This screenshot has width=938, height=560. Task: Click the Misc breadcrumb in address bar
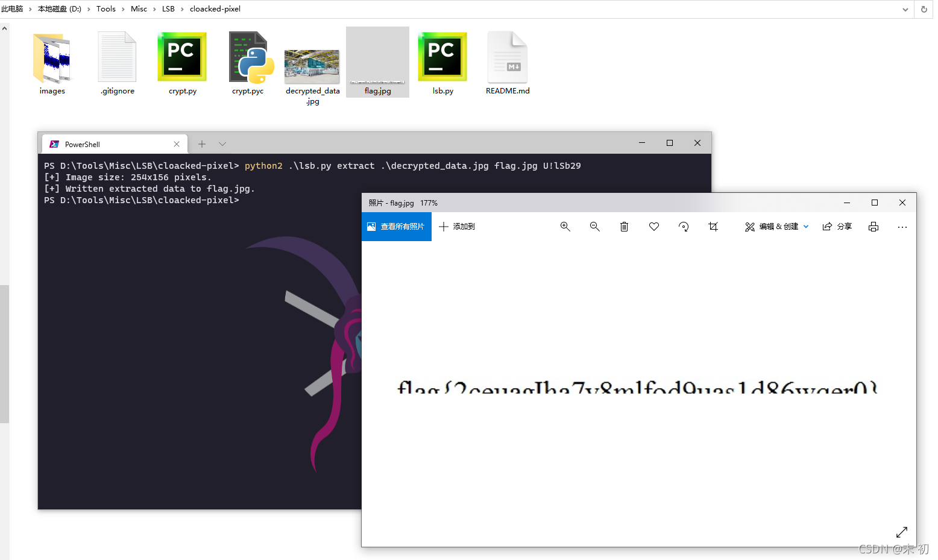tap(139, 9)
